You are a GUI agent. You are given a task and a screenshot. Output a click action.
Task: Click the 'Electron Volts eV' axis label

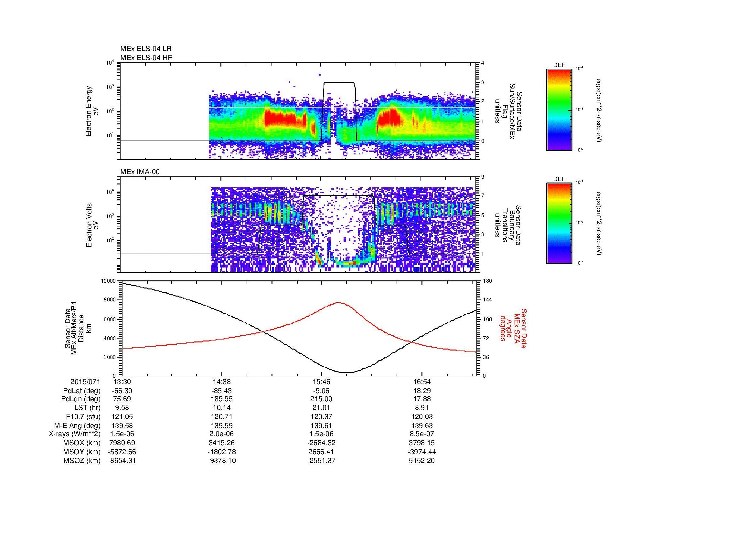coord(92,225)
